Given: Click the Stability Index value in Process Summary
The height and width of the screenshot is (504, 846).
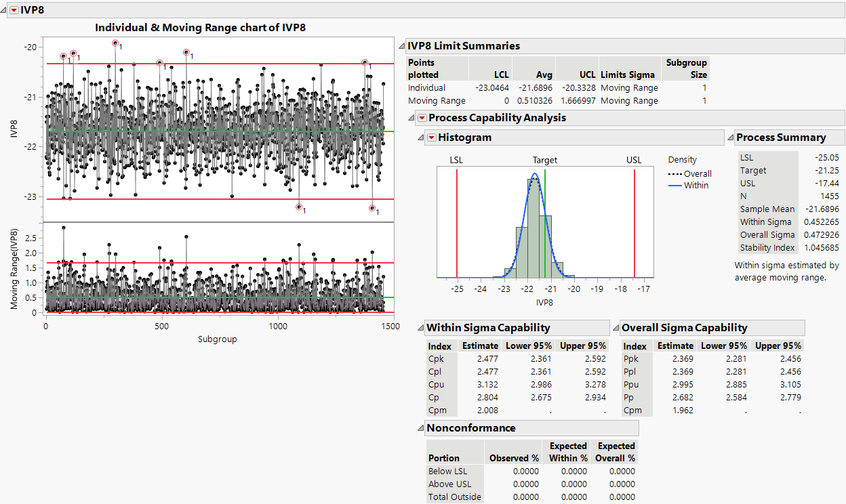Looking at the screenshot, I should [822, 247].
